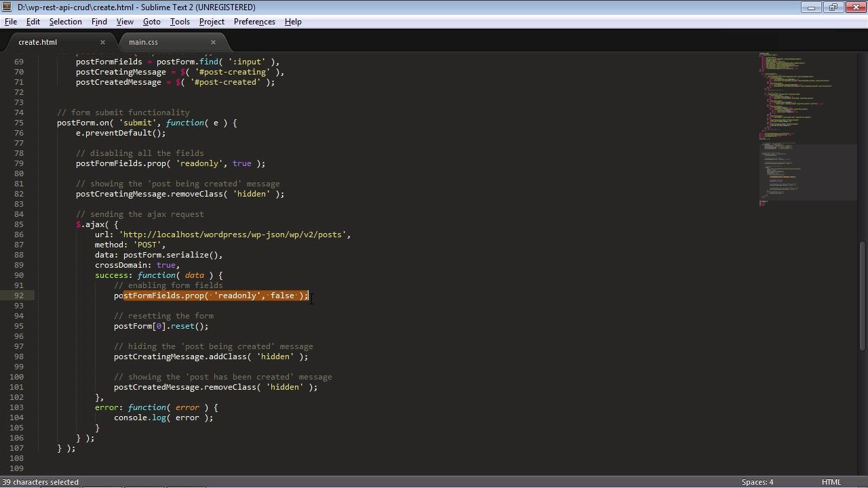
Task: Click postCreatedMessage.removeClass( 'hidden' ) line on 101
Action: (216, 387)
